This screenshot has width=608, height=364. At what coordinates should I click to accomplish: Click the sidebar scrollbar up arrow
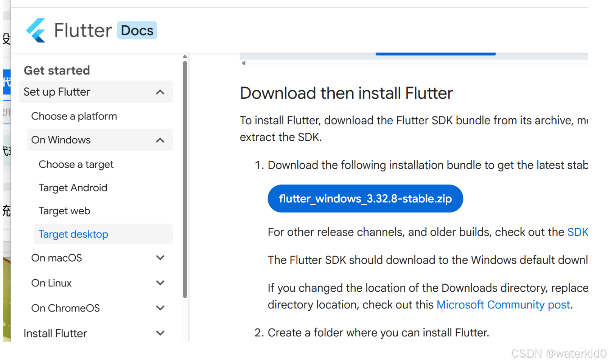185,57
